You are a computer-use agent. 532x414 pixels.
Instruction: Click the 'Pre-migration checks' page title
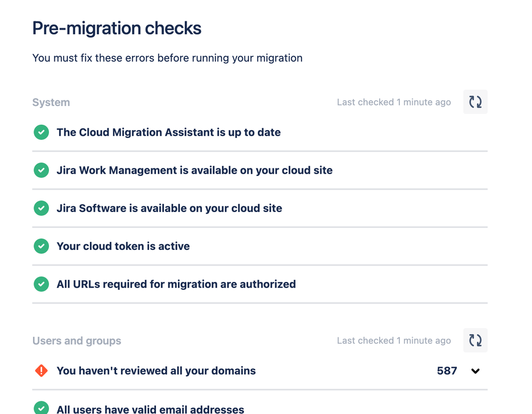pos(117,28)
